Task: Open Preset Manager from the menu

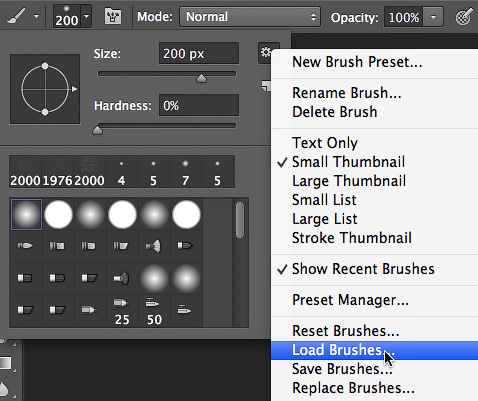Action: (x=350, y=300)
